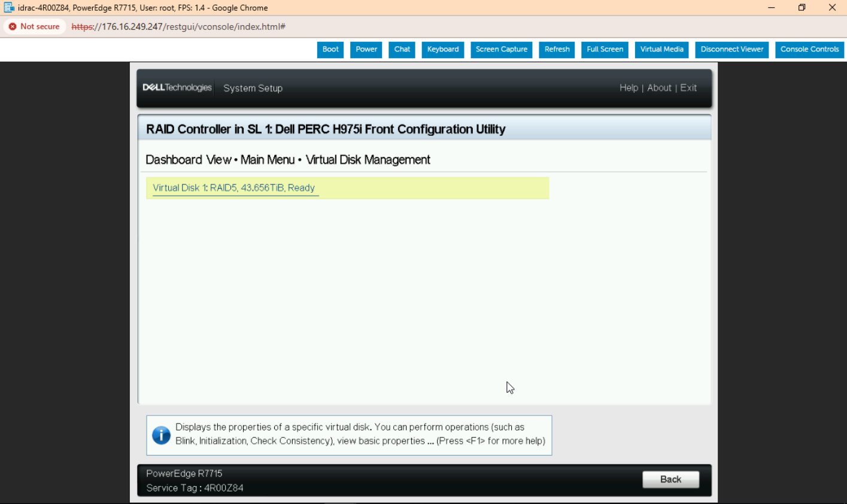
Task: Click the Dell Technologies logo
Action: [177, 87]
